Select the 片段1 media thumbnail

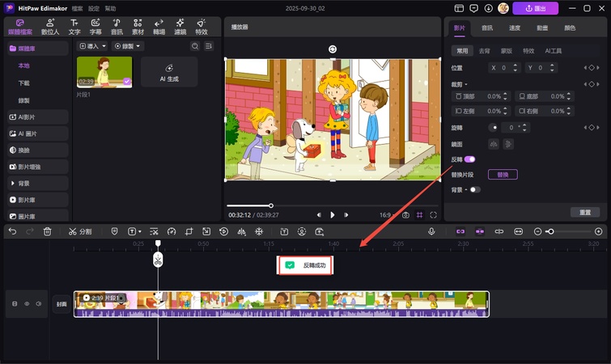click(x=104, y=71)
